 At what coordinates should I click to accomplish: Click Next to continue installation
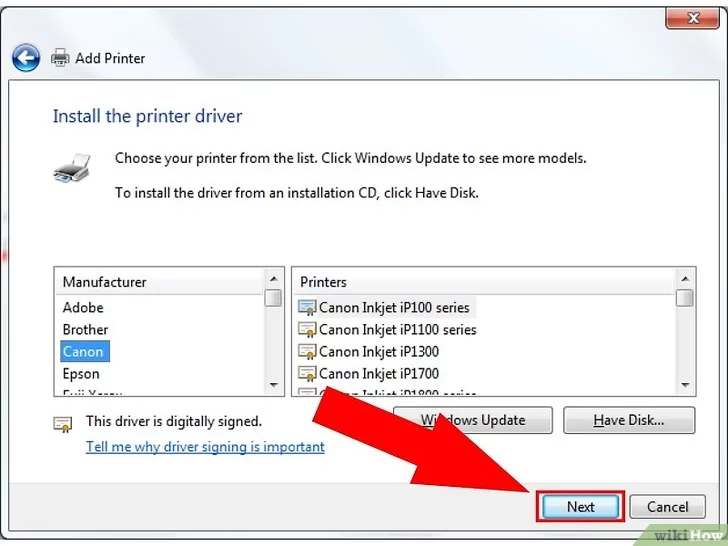580,507
